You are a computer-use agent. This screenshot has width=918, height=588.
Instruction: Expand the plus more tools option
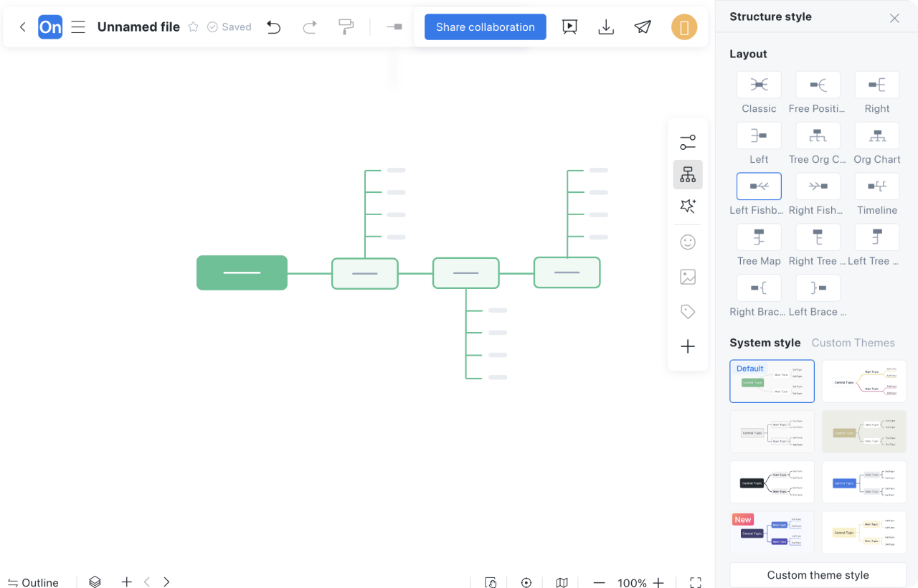pyautogui.click(x=688, y=347)
